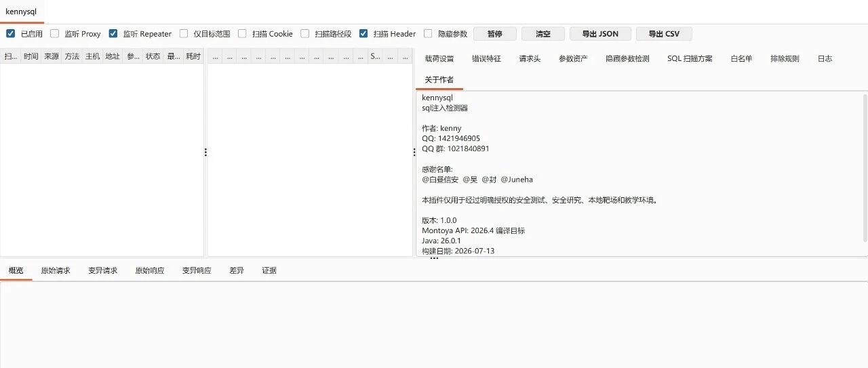Click the 暂停 button
The width and height of the screenshot is (868, 368).
[x=495, y=34]
